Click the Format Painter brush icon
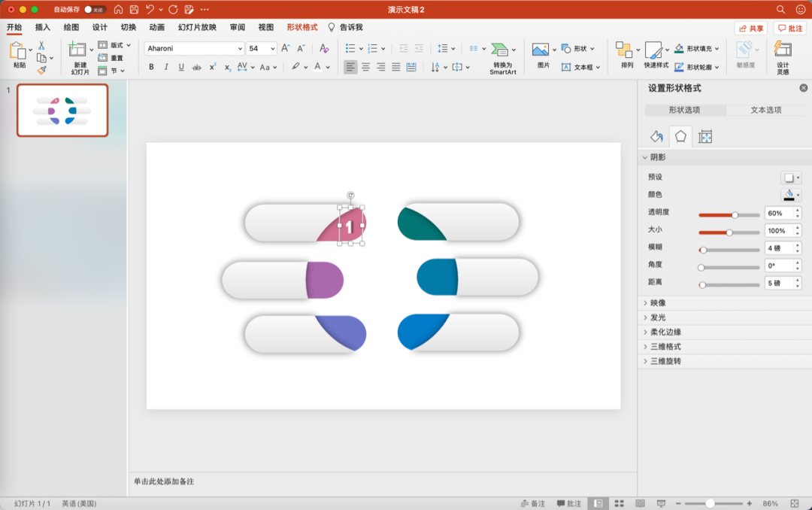 coord(41,70)
